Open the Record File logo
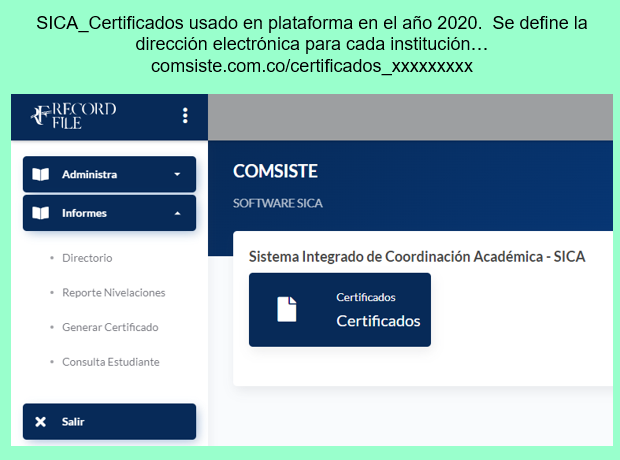The height and width of the screenshot is (460, 620). [x=73, y=115]
